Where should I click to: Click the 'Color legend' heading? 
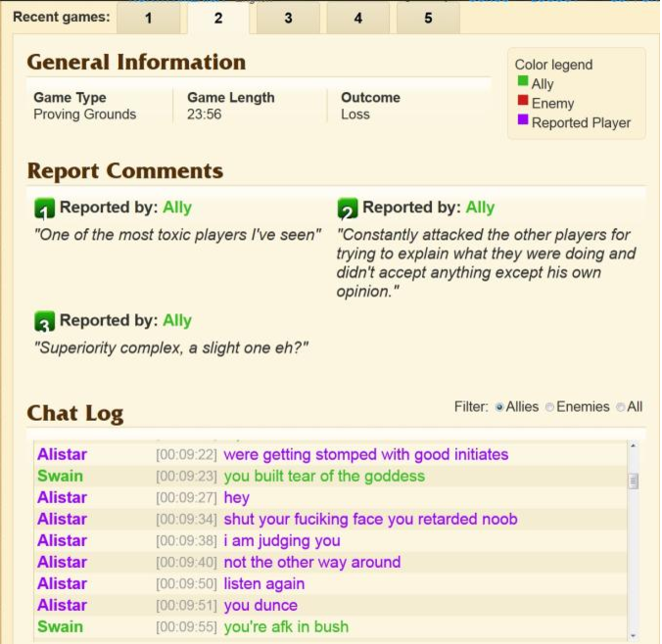click(x=553, y=65)
